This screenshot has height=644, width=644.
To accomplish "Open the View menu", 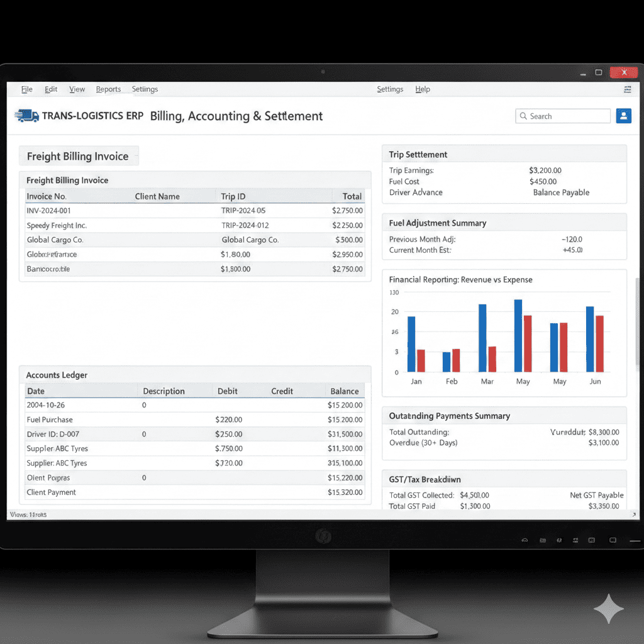I will (x=77, y=89).
